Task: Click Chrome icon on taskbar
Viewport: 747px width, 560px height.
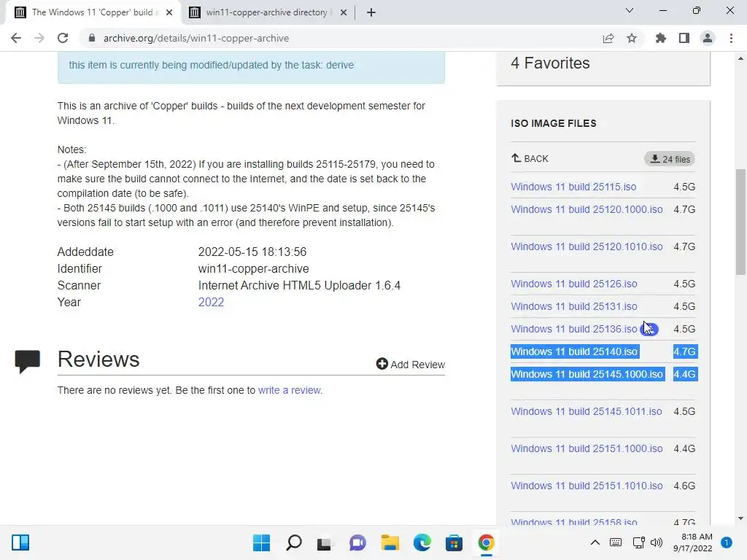Action: pyautogui.click(x=486, y=542)
